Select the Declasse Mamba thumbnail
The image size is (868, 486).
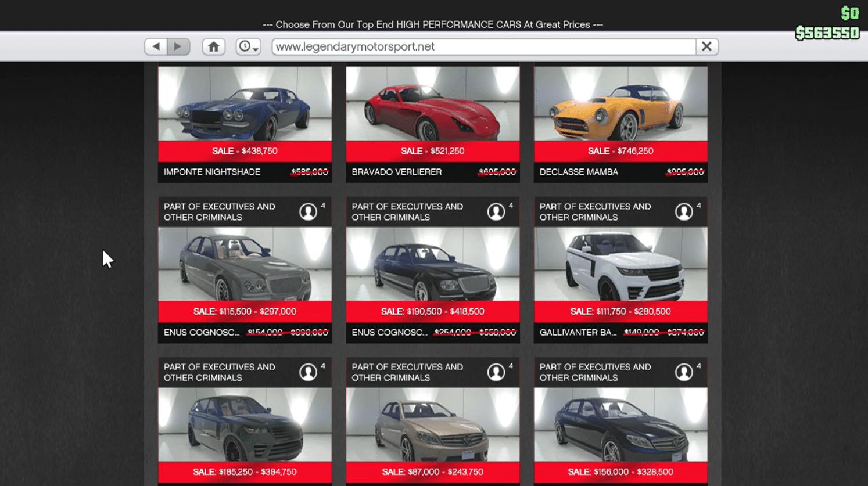pyautogui.click(x=620, y=103)
